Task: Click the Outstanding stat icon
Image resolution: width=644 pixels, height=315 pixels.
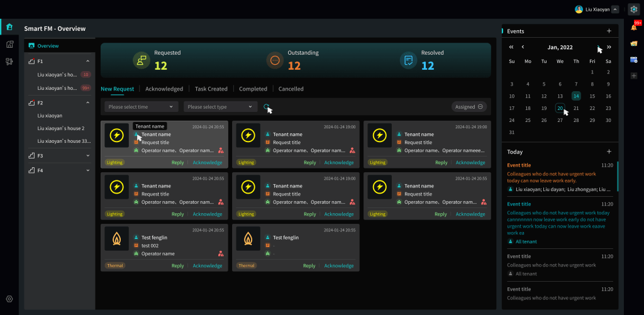Action: tap(275, 60)
